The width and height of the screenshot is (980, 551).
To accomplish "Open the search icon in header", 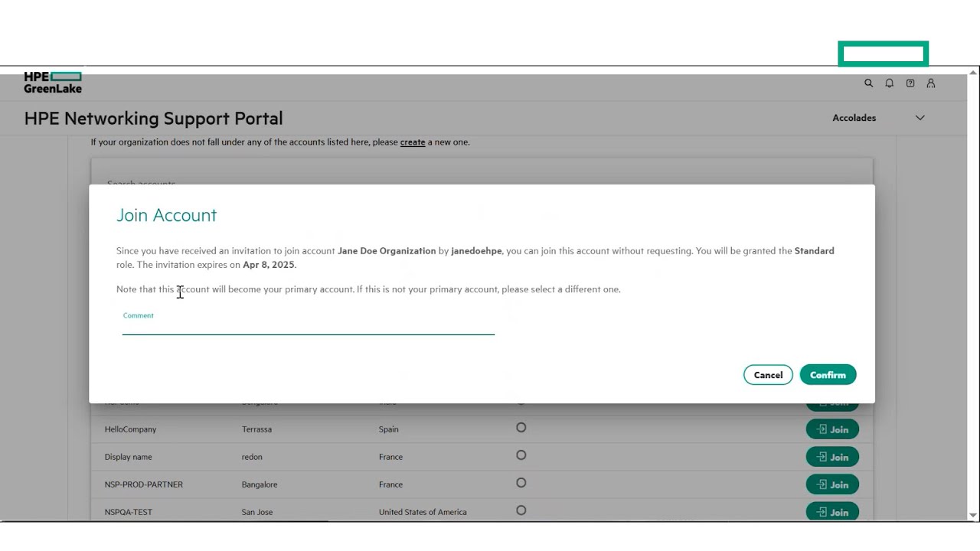I will click(x=868, y=83).
